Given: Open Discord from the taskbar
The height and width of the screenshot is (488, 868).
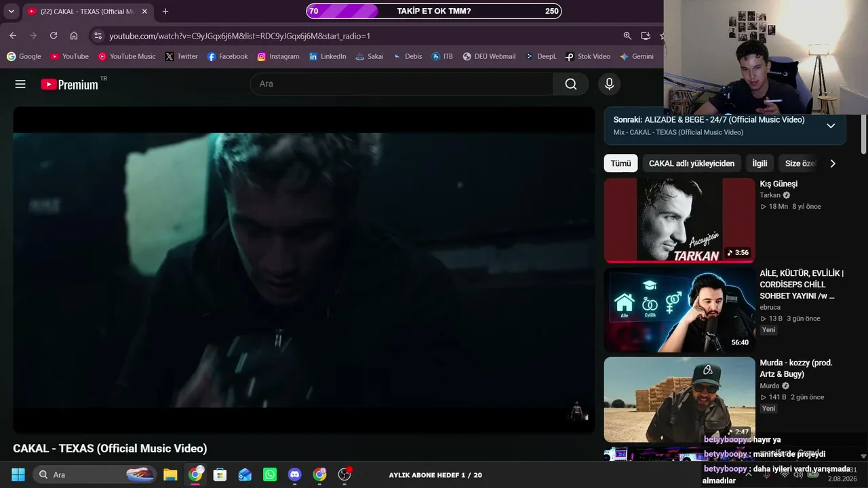Looking at the screenshot, I should 294,474.
